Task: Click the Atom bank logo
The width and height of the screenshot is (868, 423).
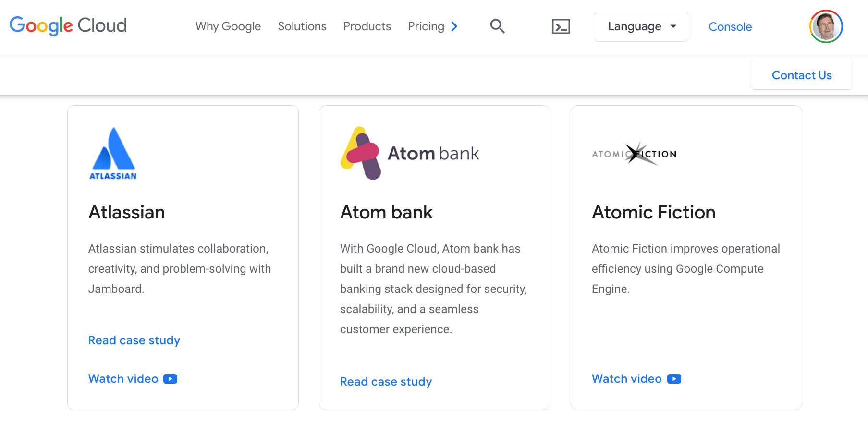Action: point(409,154)
